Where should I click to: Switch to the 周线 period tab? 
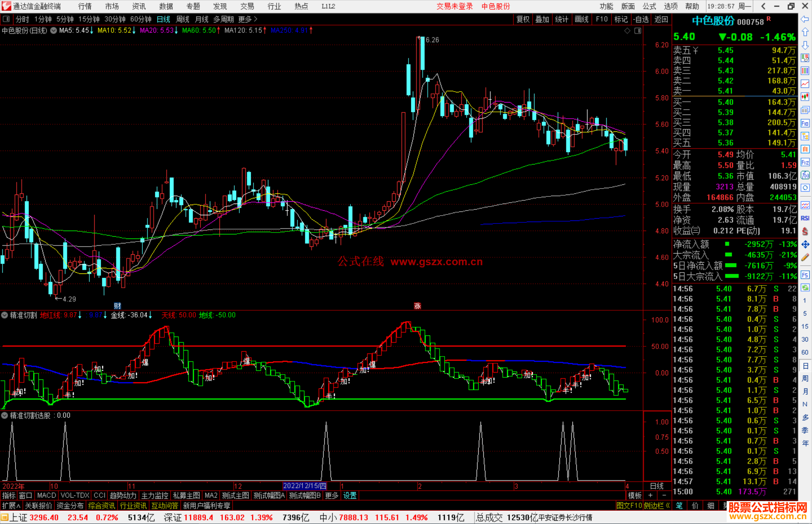pyautogui.click(x=182, y=19)
